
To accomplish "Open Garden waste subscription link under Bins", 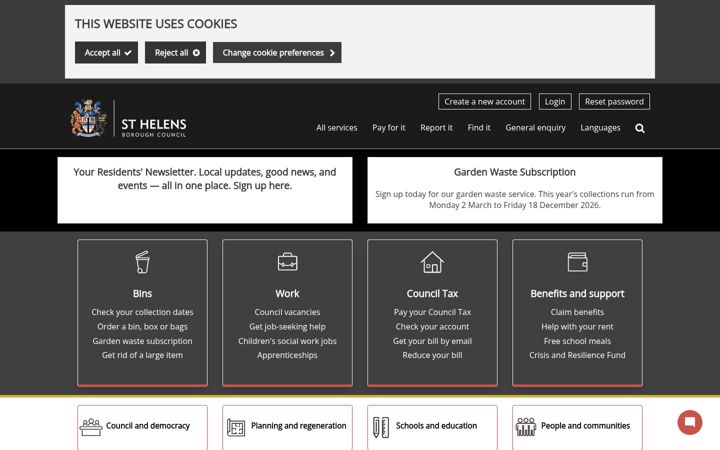I will point(142,341).
